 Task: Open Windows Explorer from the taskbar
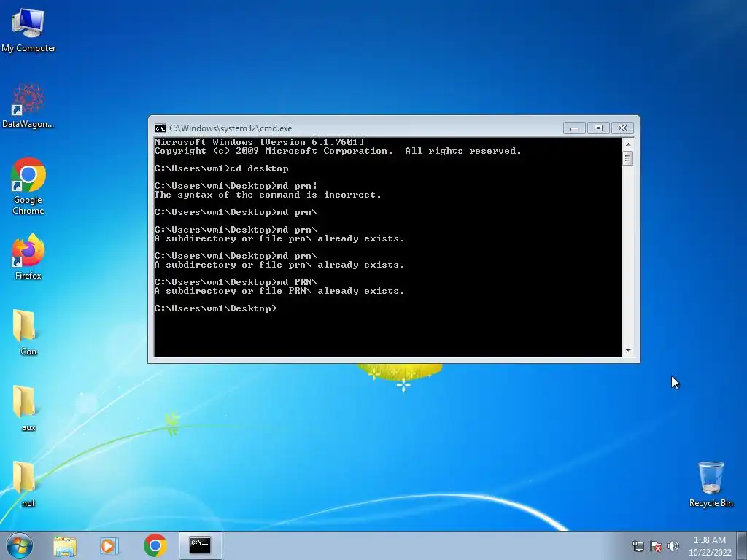pyautogui.click(x=65, y=545)
